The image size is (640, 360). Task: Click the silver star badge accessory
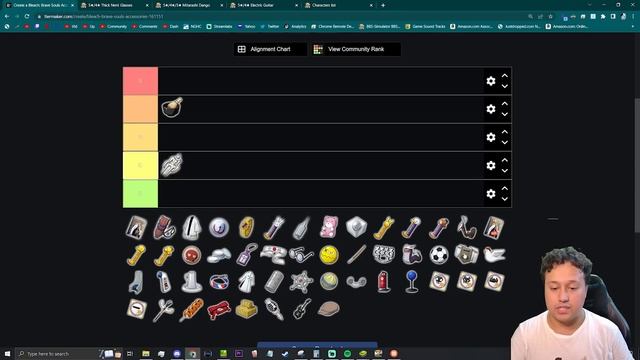[302, 282]
